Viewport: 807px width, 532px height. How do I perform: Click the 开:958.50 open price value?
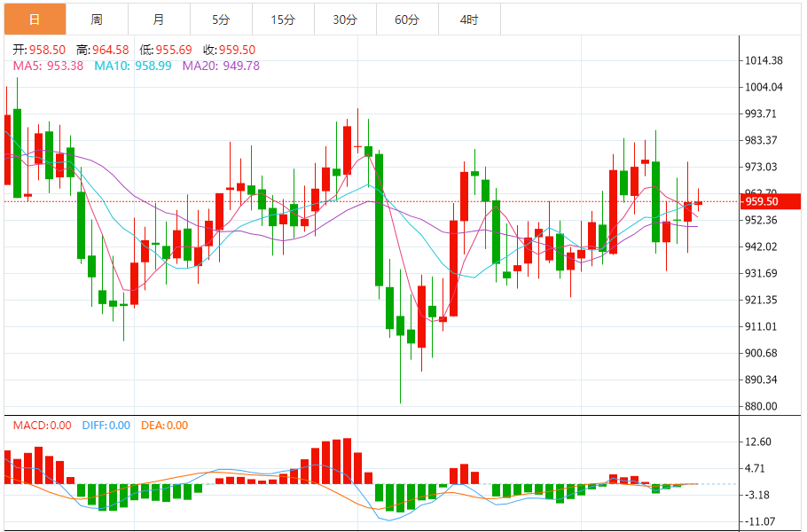point(39,50)
